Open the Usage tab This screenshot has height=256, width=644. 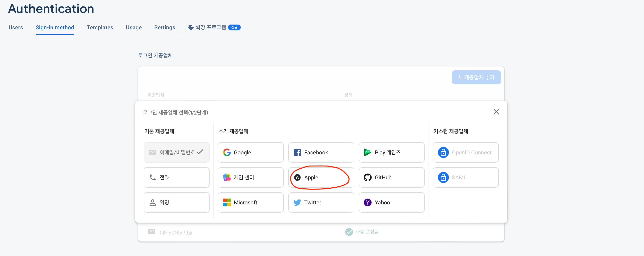(134, 28)
